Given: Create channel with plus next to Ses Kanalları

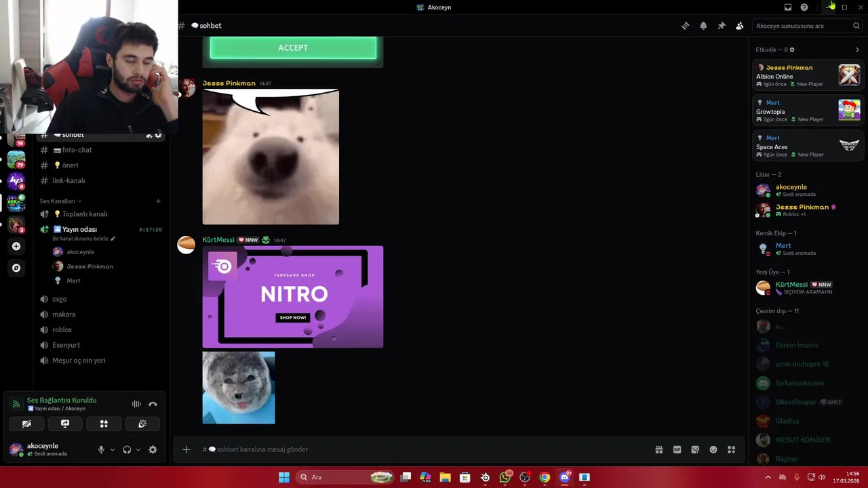Looking at the screenshot, I should [x=158, y=201].
